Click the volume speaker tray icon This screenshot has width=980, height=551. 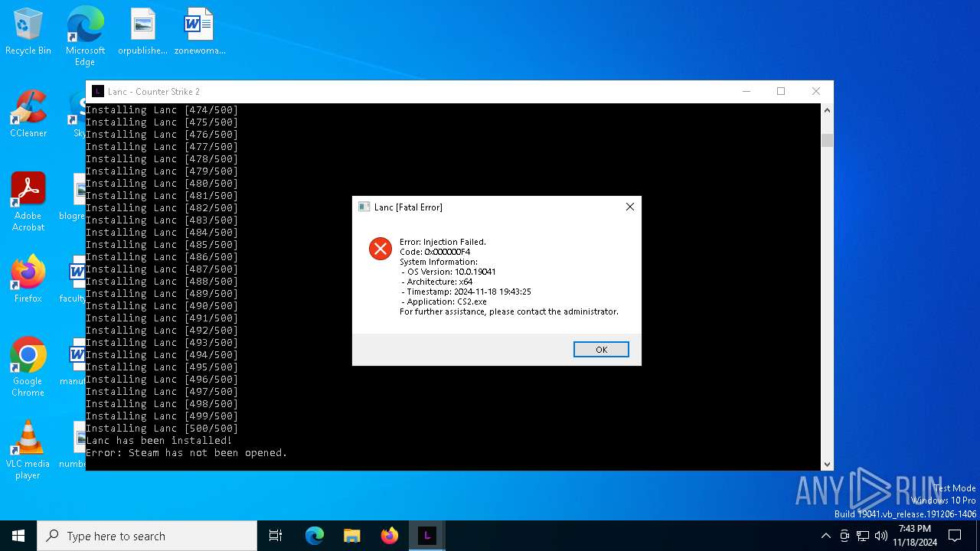(x=881, y=536)
